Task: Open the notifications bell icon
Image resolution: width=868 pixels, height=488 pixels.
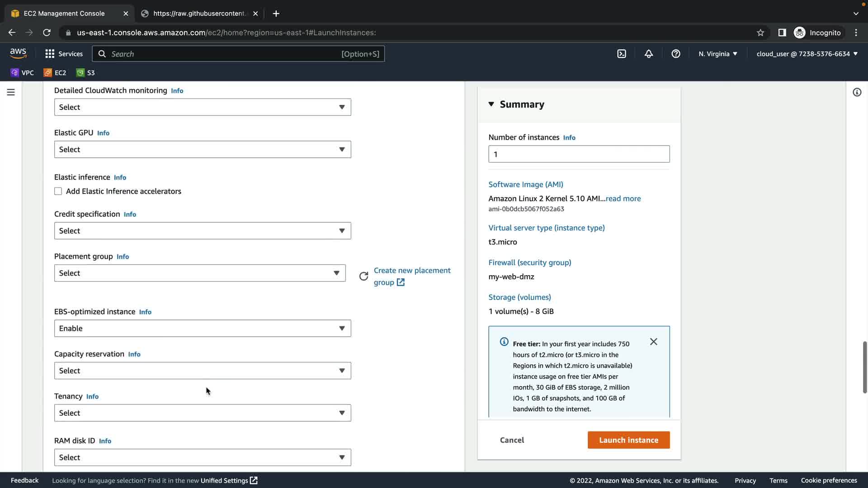Action: (x=649, y=54)
